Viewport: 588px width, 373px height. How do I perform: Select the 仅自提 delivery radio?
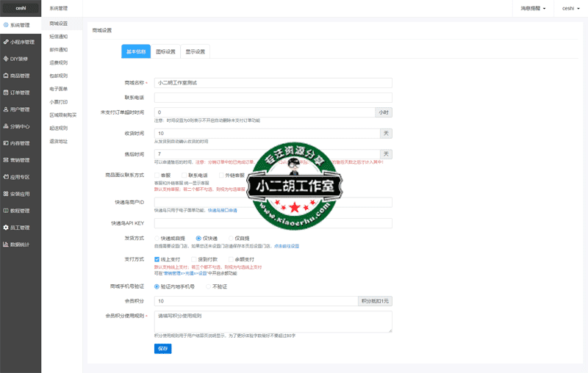coord(231,238)
